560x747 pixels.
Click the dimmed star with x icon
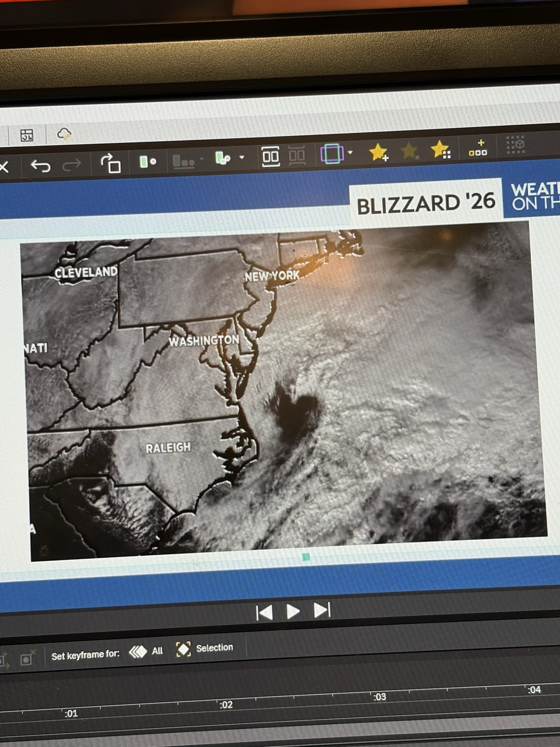(410, 151)
